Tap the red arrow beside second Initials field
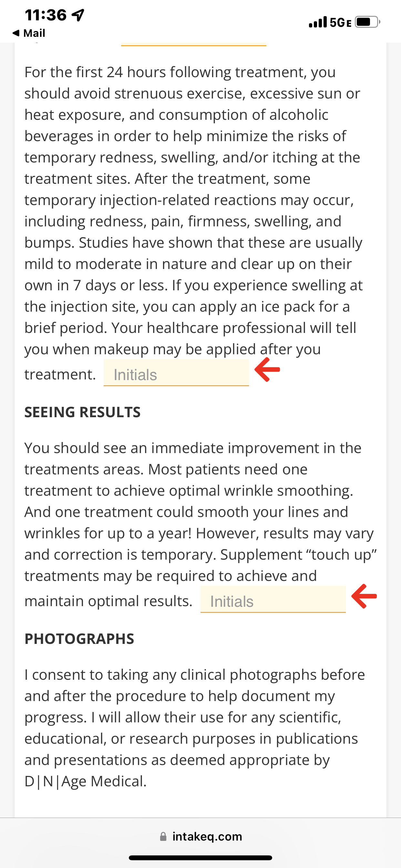This screenshot has height=868, width=401. pos(364,596)
